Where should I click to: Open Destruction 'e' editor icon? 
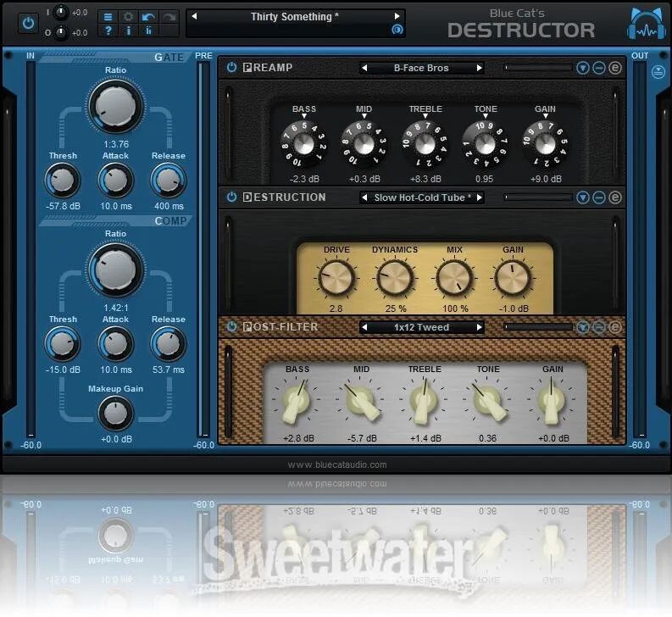(x=615, y=197)
